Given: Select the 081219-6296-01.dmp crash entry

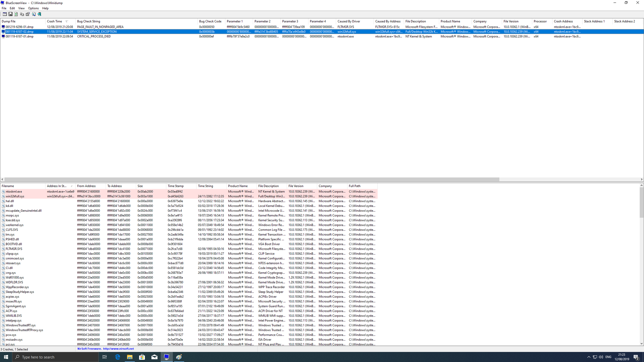Looking at the screenshot, I should pos(19,27).
